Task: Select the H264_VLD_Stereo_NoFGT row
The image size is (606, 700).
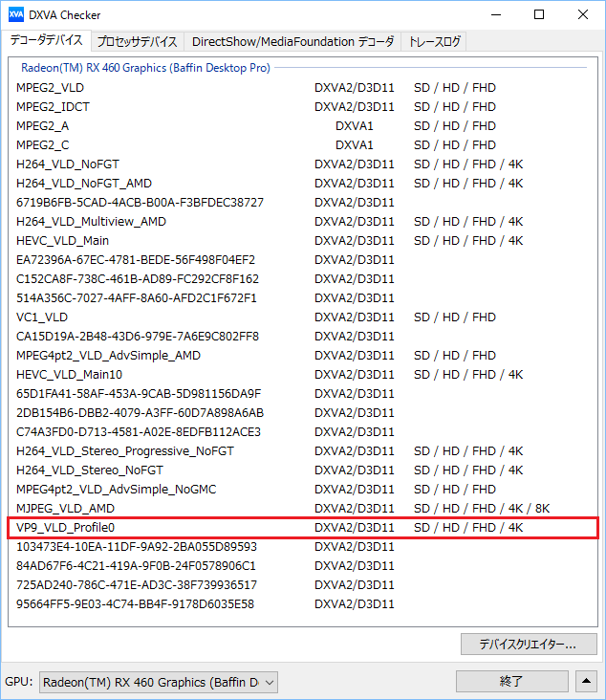Action: click(x=303, y=470)
